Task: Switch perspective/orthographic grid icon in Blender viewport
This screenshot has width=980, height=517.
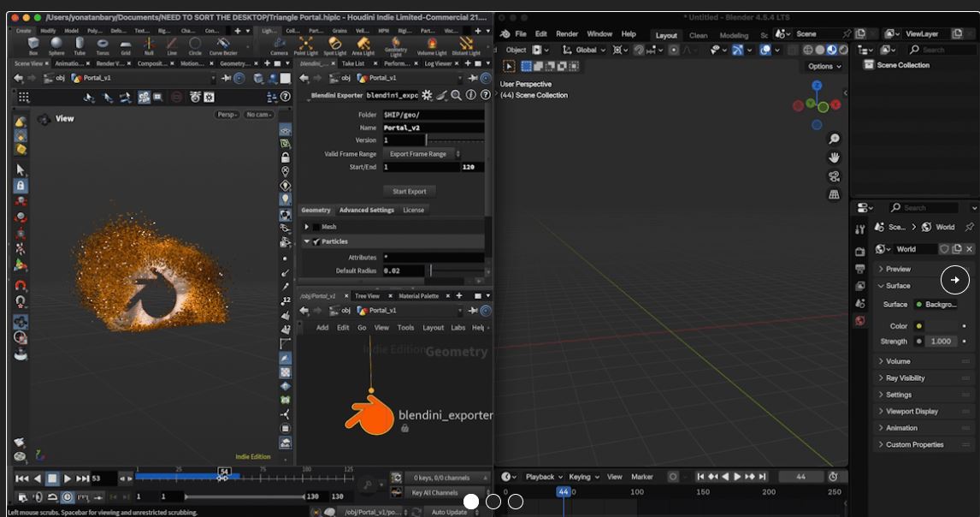Action: (x=834, y=194)
